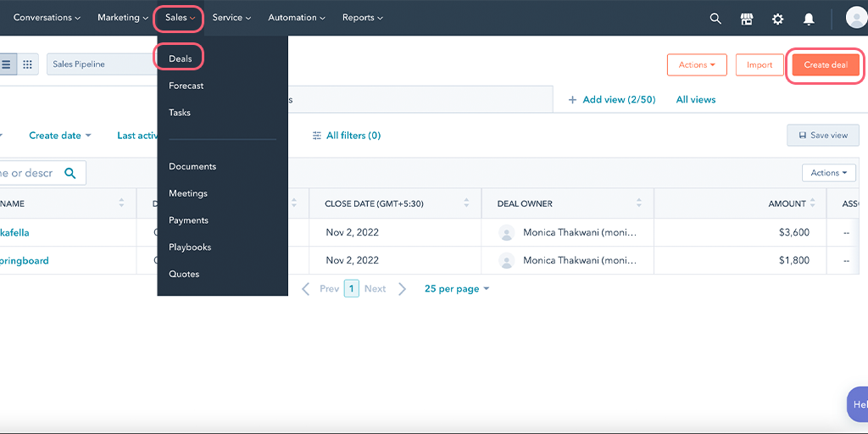Select Playbooks from Sales menu

(x=190, y=247)
